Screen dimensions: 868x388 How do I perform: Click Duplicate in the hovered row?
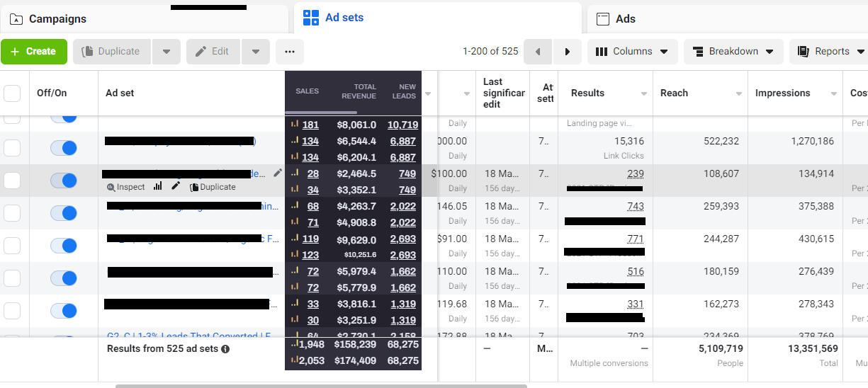point(213,187)
